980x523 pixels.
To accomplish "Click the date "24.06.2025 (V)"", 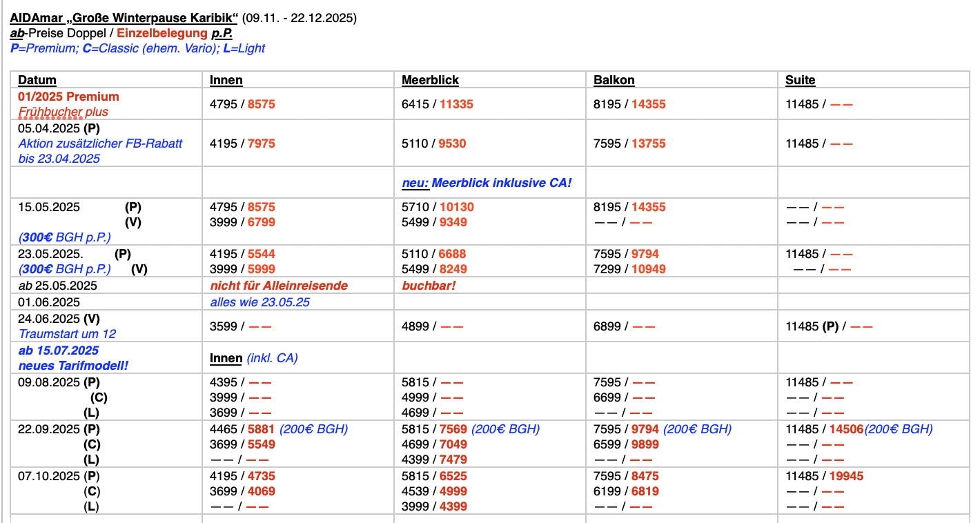I will [x=59, y=319].
